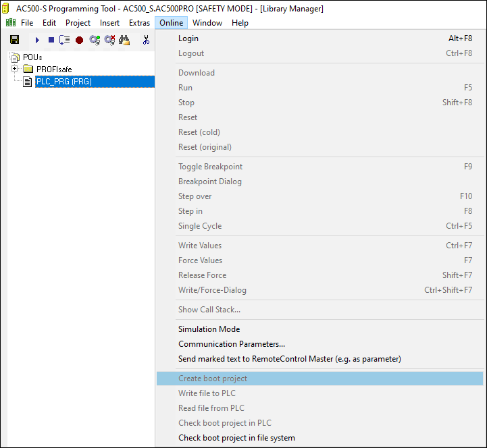Click the Login gear icon with green dot

[95, 40]
